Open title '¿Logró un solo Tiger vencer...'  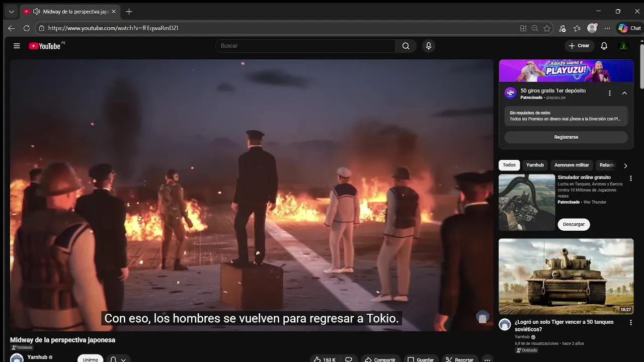[x=564, y=325]
